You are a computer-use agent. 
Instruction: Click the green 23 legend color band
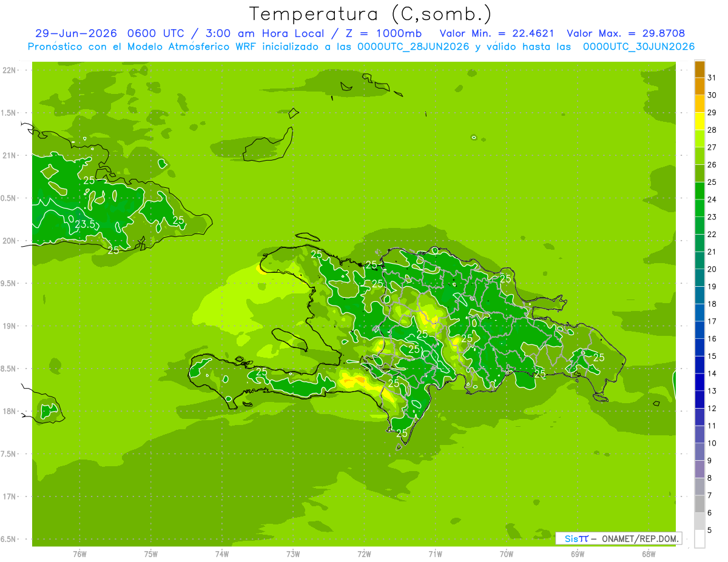pyautogui.click(x=699, y=209)
